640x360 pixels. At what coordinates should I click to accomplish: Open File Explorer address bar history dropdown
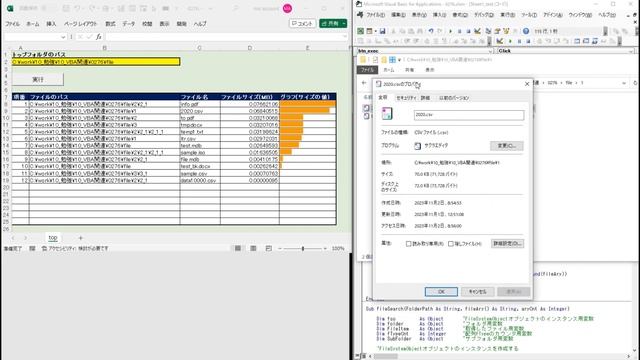tap(624, 83)
